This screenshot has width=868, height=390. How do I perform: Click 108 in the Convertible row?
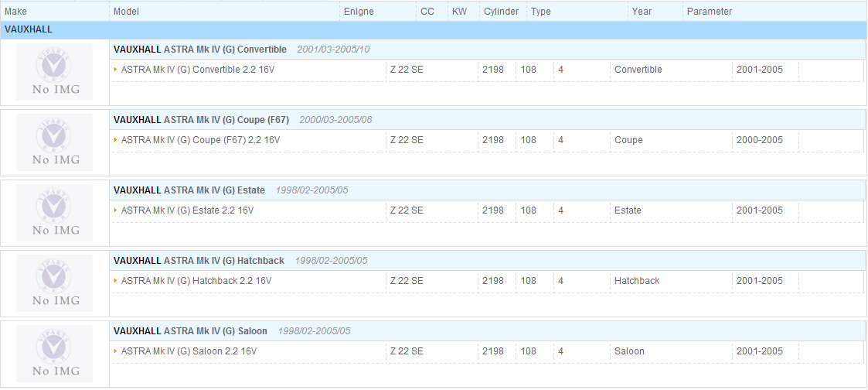pos(528,70)
